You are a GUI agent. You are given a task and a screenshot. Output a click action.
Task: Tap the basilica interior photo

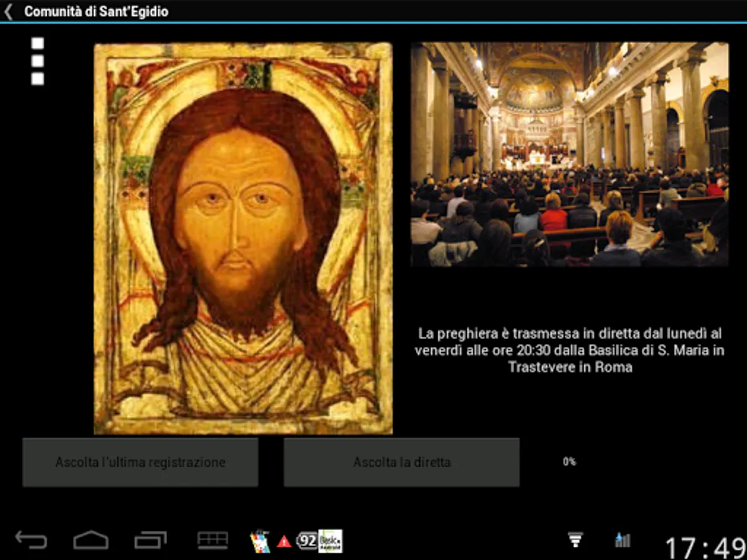(570, 154)
